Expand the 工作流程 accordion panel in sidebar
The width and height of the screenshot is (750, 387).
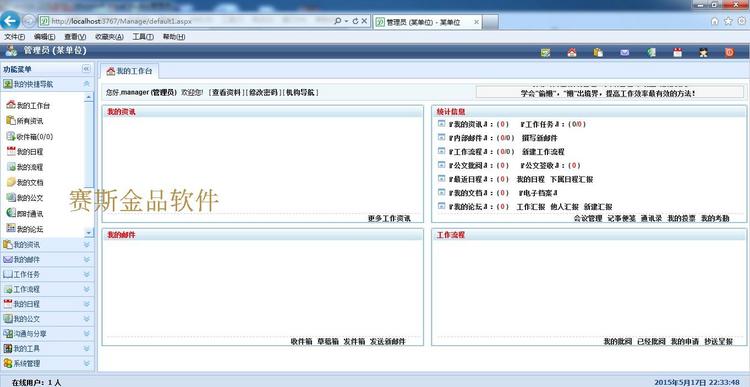tap(47, 289)
